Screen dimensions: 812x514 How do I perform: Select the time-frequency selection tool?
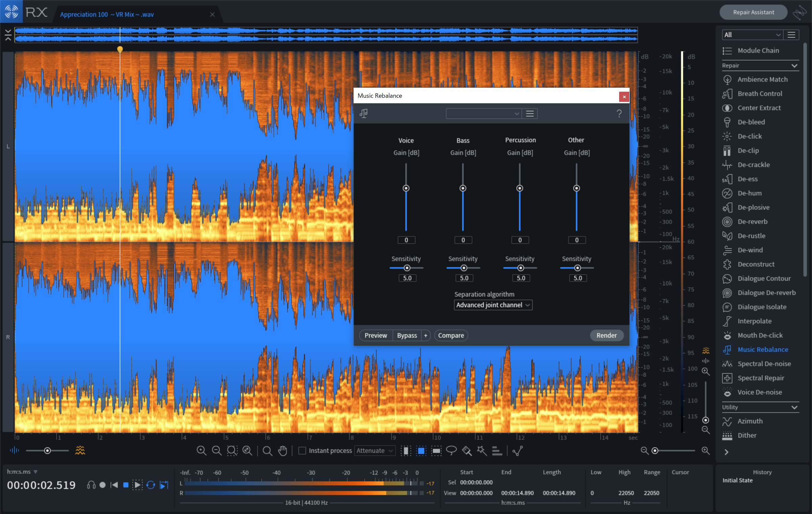421,451
